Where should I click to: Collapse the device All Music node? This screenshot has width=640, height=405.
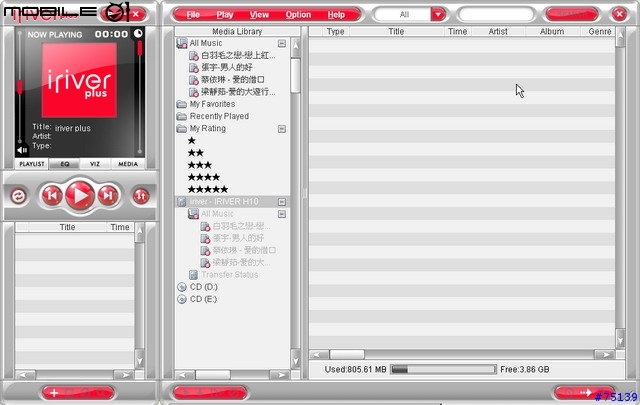(282, 214)
